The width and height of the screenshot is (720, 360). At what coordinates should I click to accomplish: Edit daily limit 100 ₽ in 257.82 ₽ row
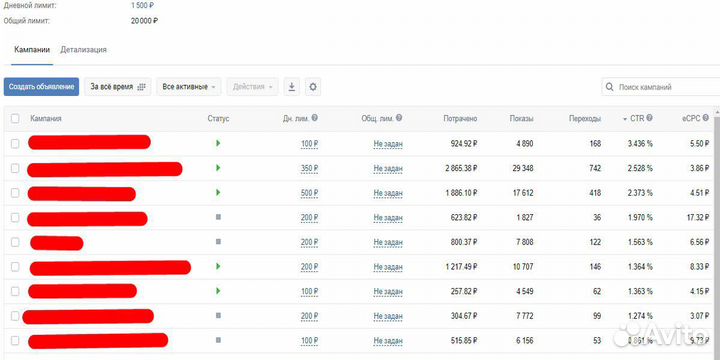pyautogui.click(x=309, y=292)
